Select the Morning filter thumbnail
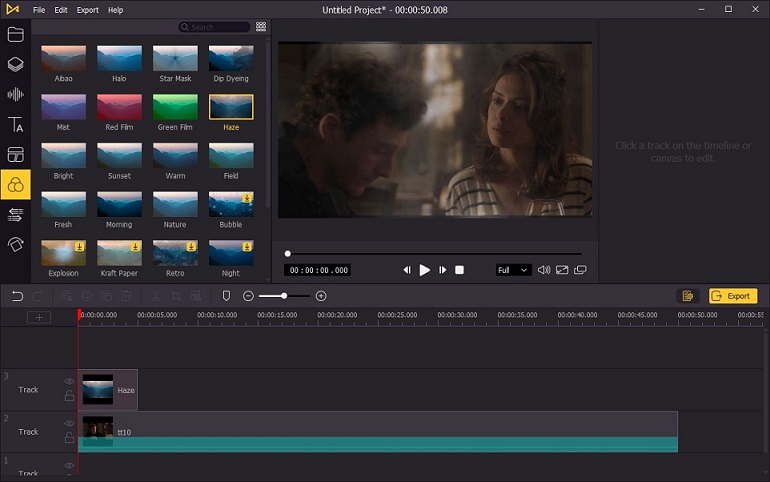 point(119,204)
